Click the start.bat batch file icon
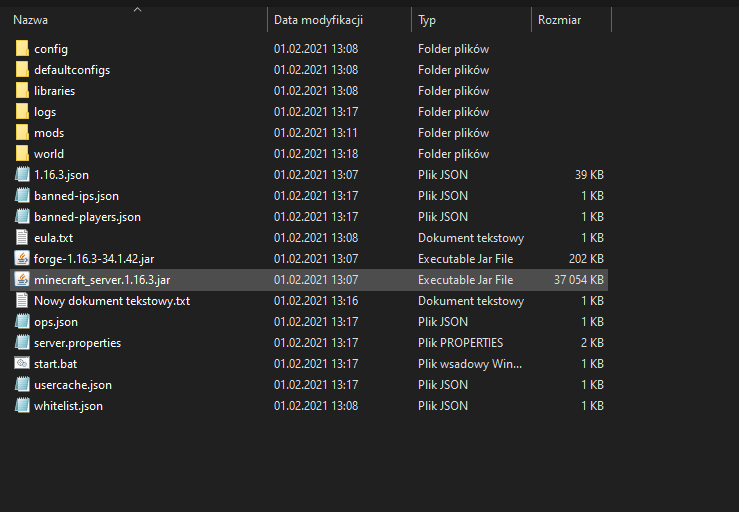Image resolution: width=739 pixels, height=512 pixels. [22, 364]
